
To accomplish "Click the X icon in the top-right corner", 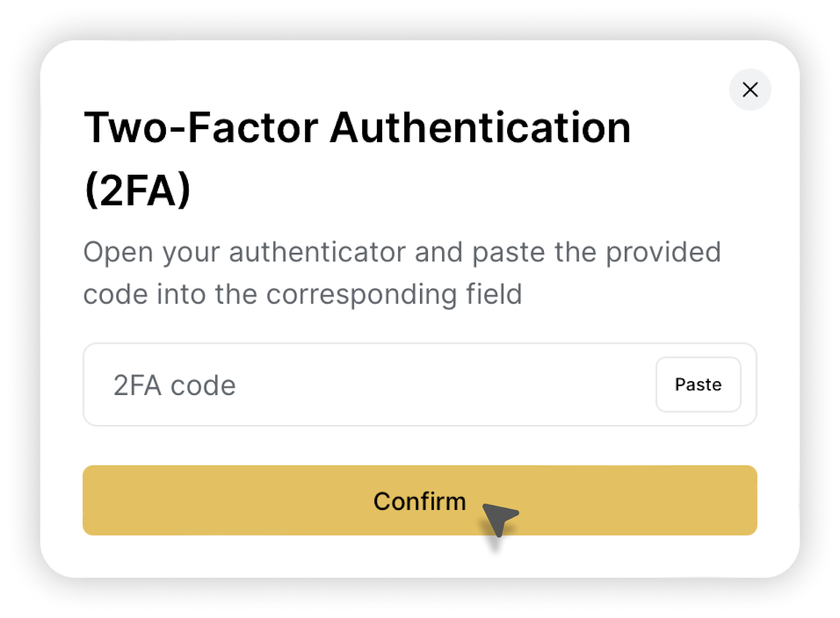I will pyautogui.click(x=750, y=90).
